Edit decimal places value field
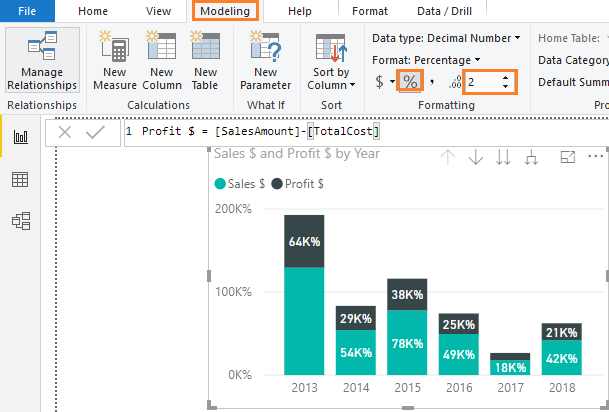The width and height of the screenshot is (609, 412). click(482, 82)
